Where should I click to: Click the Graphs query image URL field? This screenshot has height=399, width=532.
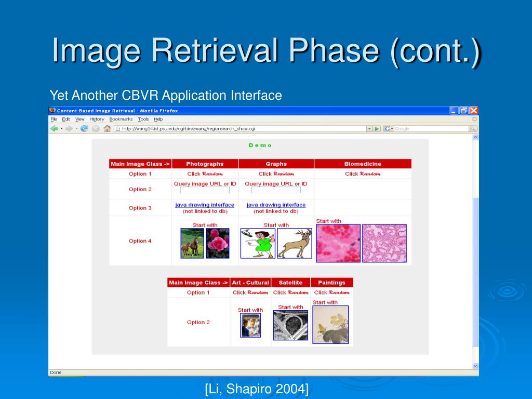276,190
